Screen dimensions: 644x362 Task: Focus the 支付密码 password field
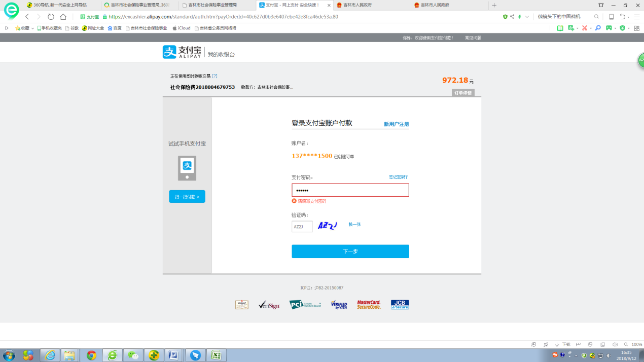350,190
